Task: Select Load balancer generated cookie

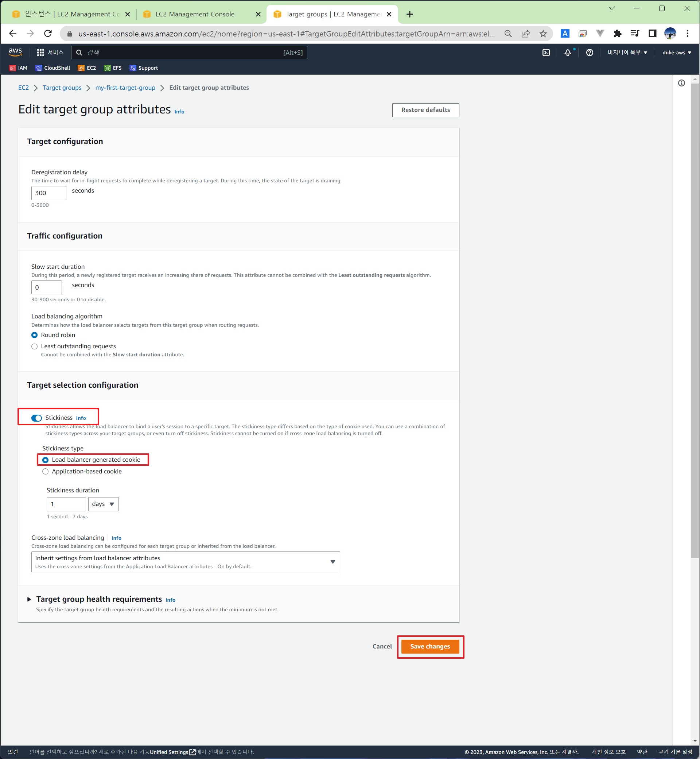Action: pos(46,460)
